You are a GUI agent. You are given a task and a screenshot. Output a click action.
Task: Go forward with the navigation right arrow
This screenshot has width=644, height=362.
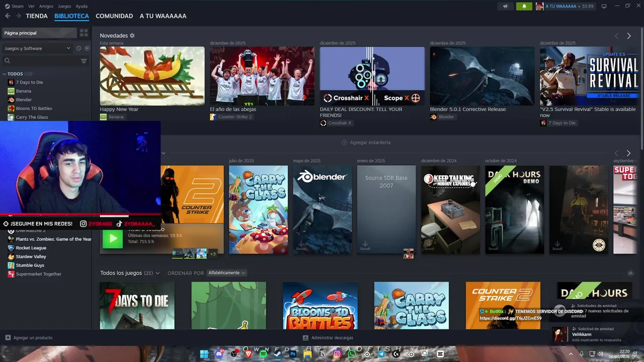[18, 16]
